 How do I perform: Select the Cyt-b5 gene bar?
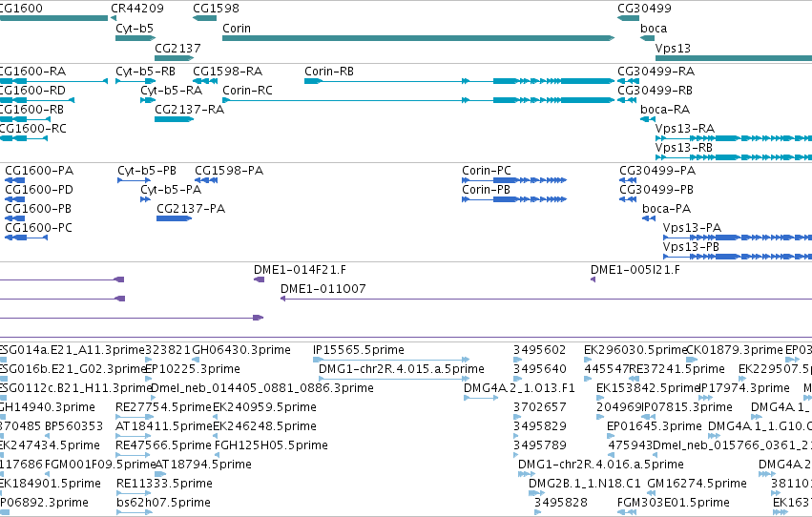[135, 38]
